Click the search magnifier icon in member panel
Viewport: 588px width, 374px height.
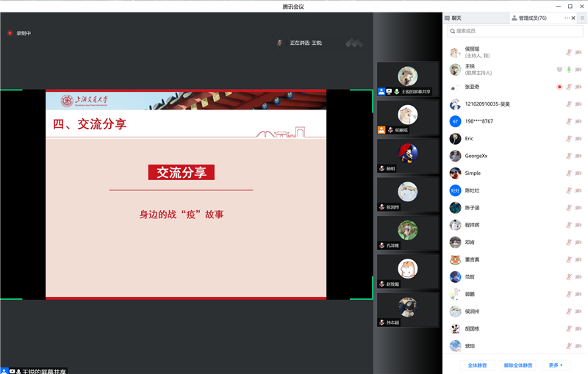pyautogui.click(x=452, y=31)
